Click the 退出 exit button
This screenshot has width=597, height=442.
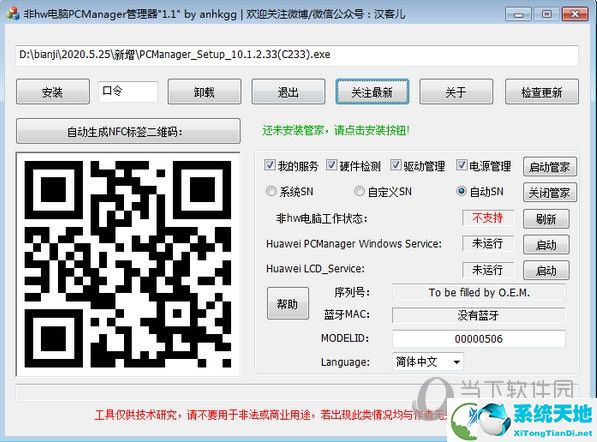tap(288, 92)
